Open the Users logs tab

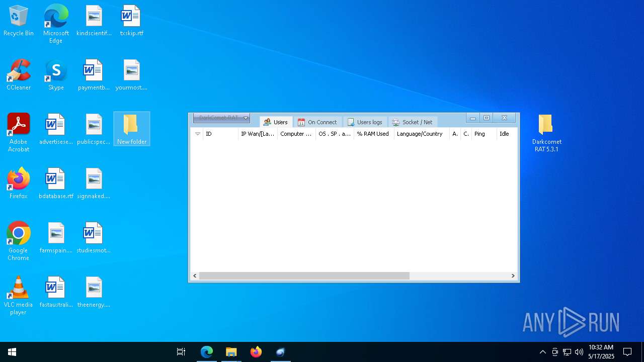(x=365, y=122)
